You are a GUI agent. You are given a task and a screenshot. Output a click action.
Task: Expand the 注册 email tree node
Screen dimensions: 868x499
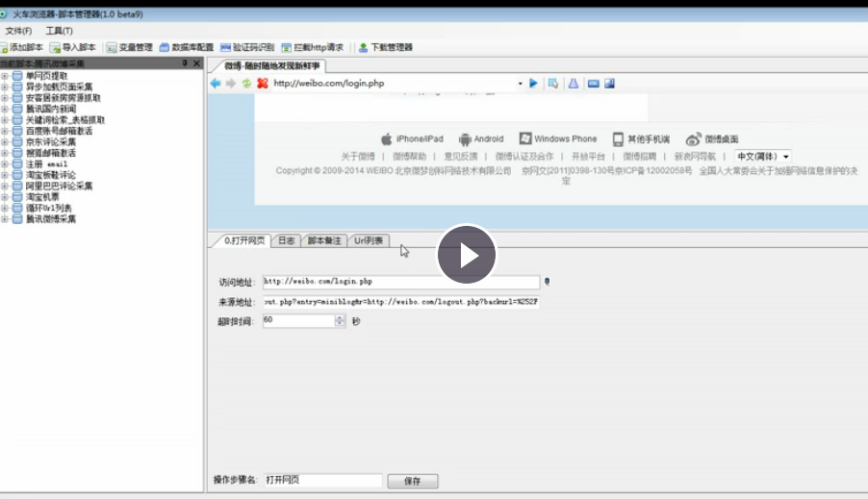point(5,164)
